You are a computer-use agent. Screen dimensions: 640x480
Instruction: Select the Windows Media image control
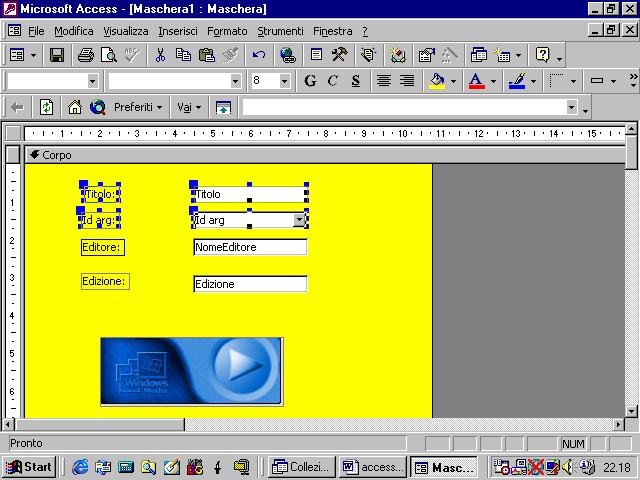pyautogui.click(x=192, y=371)
